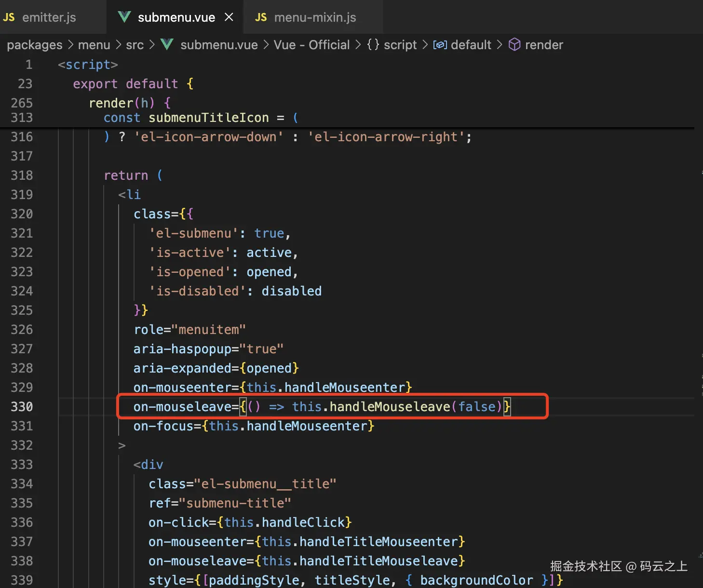This screenshot has width=703, height=588.
Task: Click the Vue icon in the breadcrumb
Action: (x=167, y=45)
